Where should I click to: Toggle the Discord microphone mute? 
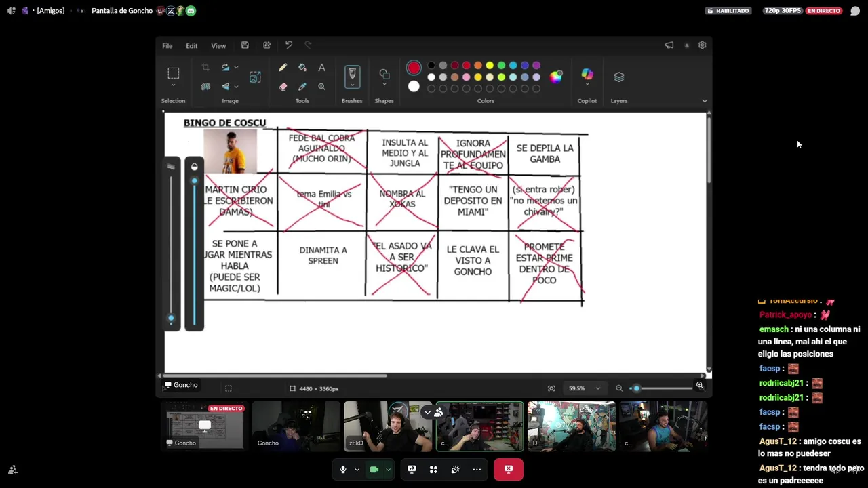342,469
